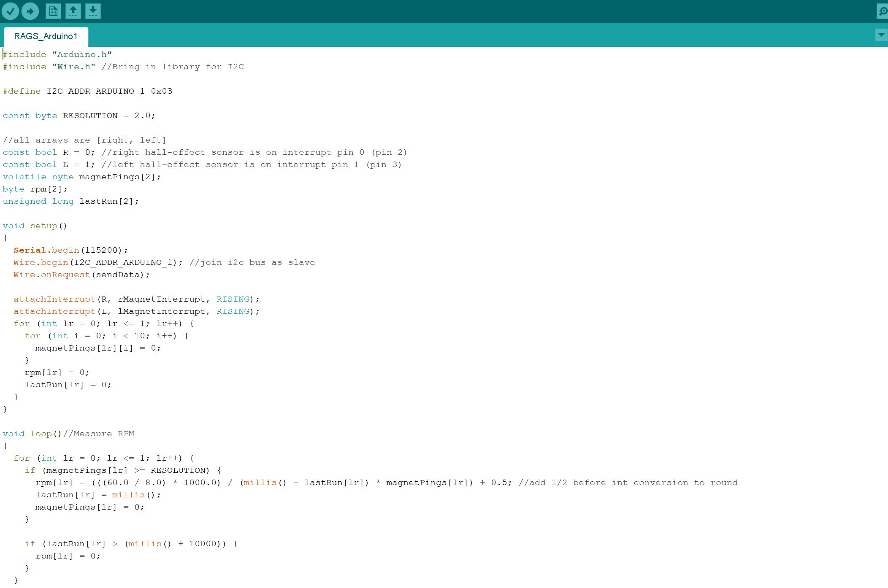
Task: Click the void setup() function header
Action: point(35,226)
